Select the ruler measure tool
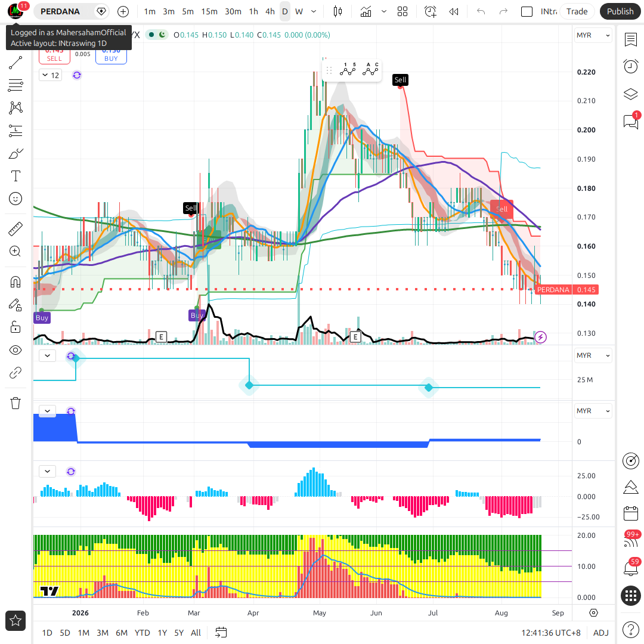The width and height of the screenshot is (644, 644). point(15,229)
